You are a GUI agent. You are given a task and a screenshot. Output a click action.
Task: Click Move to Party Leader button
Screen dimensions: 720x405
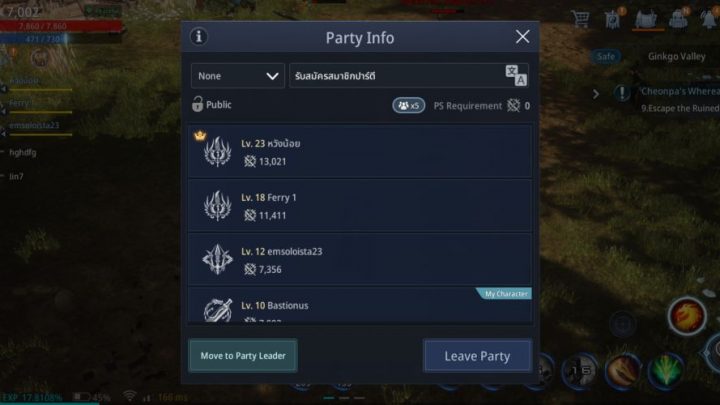243,355
